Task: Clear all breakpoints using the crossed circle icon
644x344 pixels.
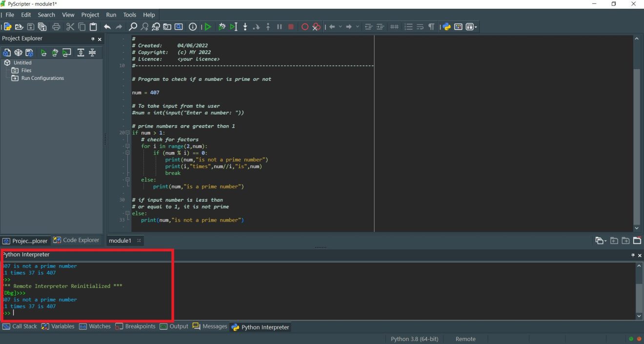Action: tap(316, 27)
